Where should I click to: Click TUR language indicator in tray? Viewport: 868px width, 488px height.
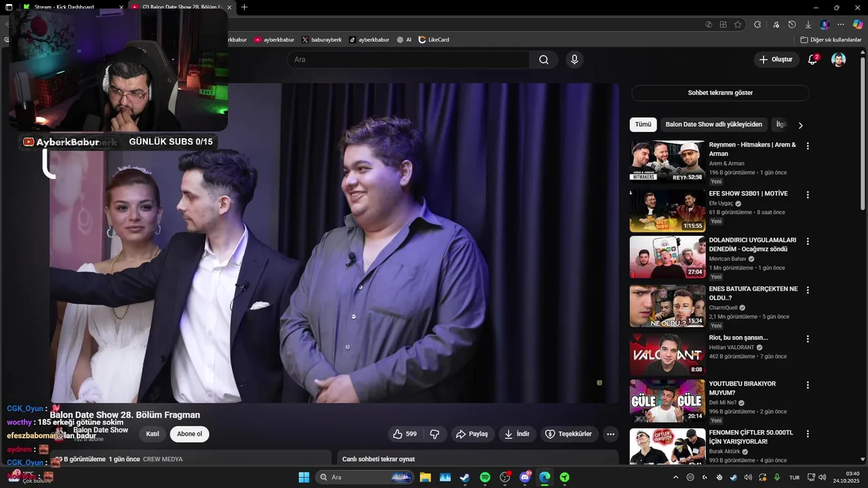coord(794,477)
